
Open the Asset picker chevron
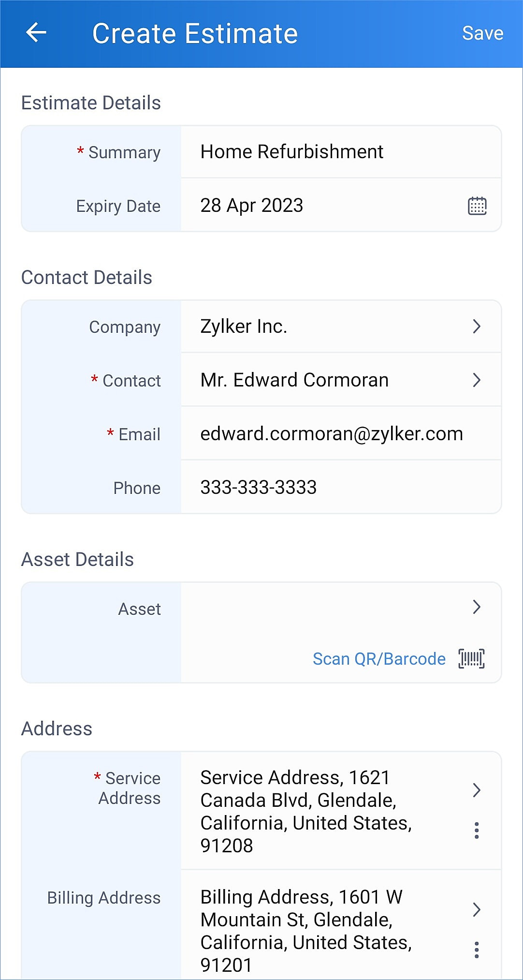tap(477, 607)
